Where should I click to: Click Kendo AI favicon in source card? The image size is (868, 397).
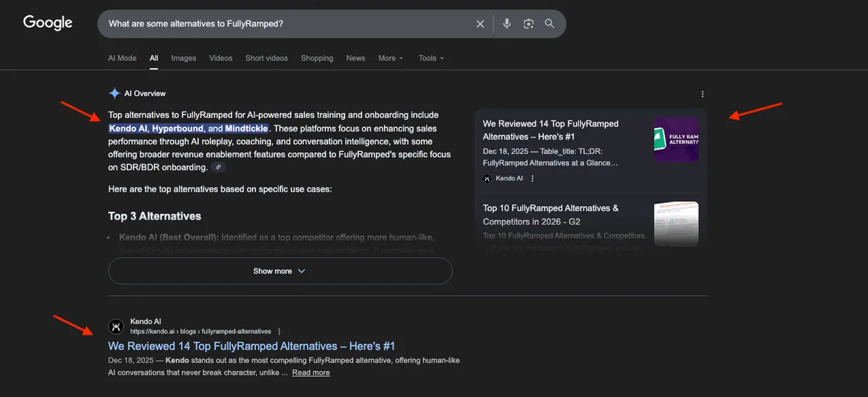click(x=488, y=179)
